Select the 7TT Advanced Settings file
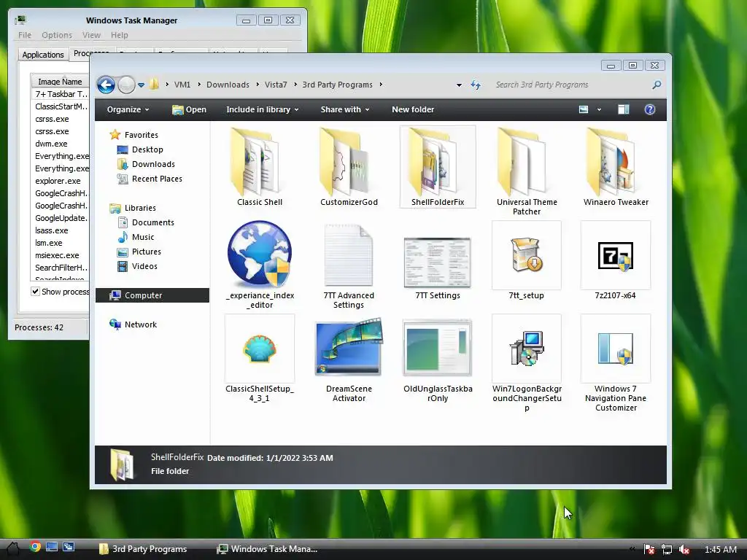This screenshot has height=560, width=747. point(349,265)
